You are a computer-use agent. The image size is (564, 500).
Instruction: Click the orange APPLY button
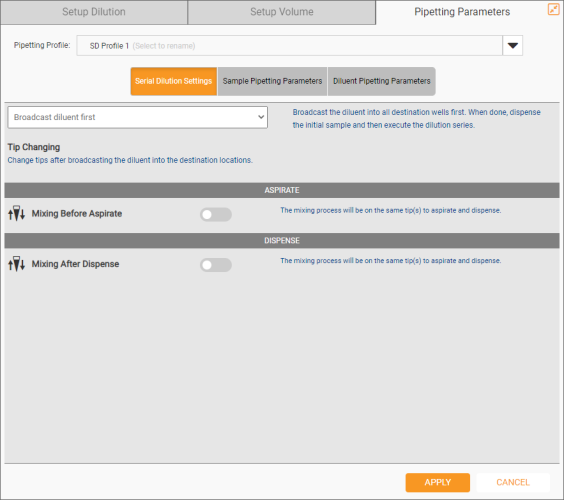(438, 482)
